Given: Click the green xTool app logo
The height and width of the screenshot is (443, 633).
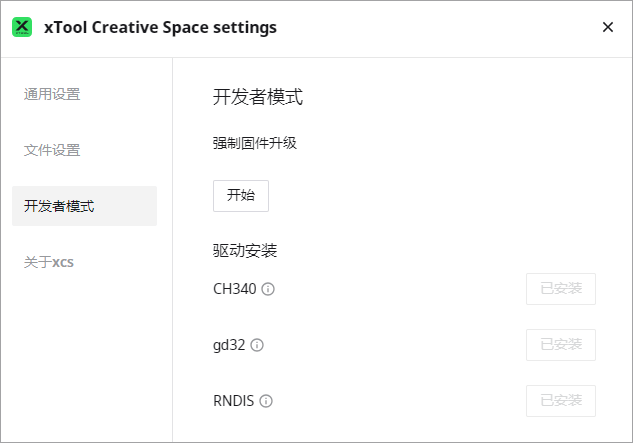Looking at the screenshot, I should tap(22, 27).
